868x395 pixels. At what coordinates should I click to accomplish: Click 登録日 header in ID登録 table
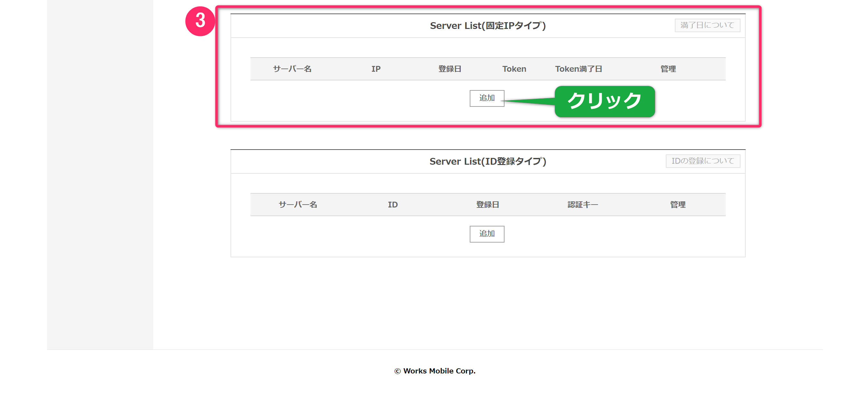(487, 205)
